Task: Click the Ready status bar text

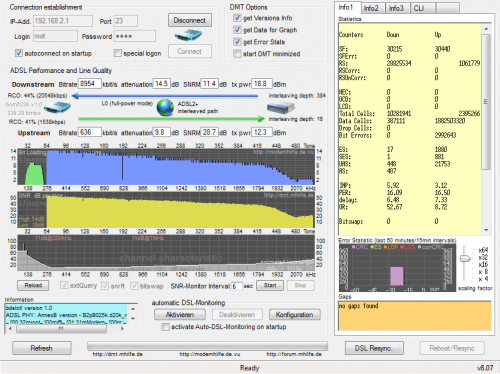Action: pos(249,368)
